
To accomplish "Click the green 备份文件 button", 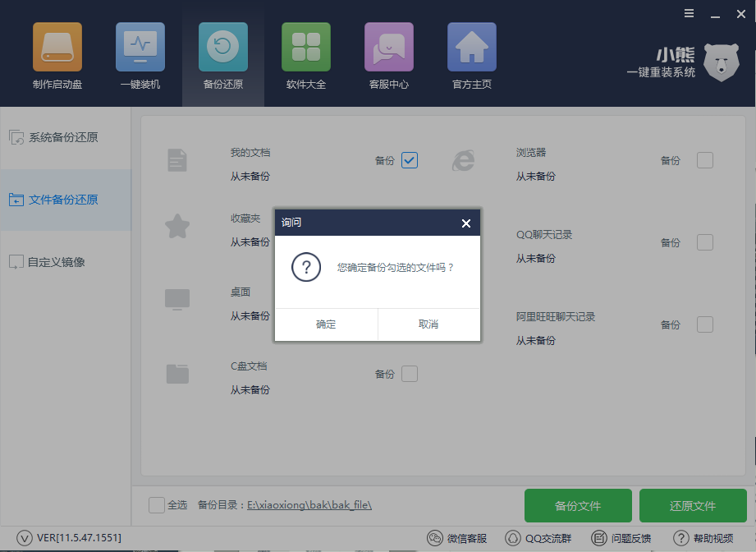I will tap(578, 506).
